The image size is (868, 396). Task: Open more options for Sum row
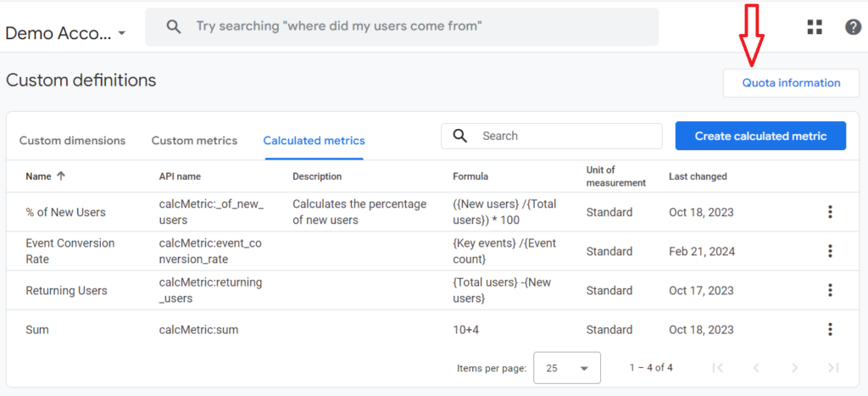pyautogui.click(x=830, y=330)
